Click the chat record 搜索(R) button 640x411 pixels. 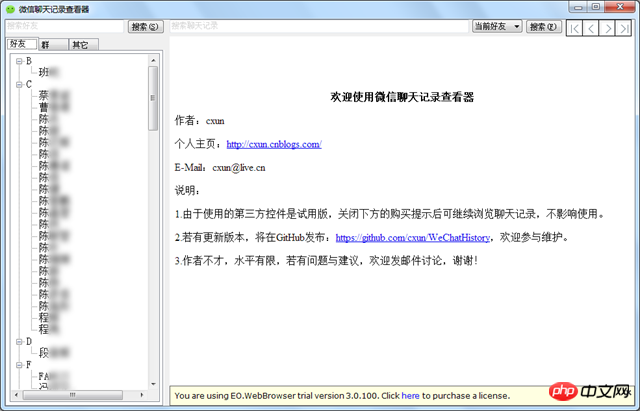coord(544,27)
